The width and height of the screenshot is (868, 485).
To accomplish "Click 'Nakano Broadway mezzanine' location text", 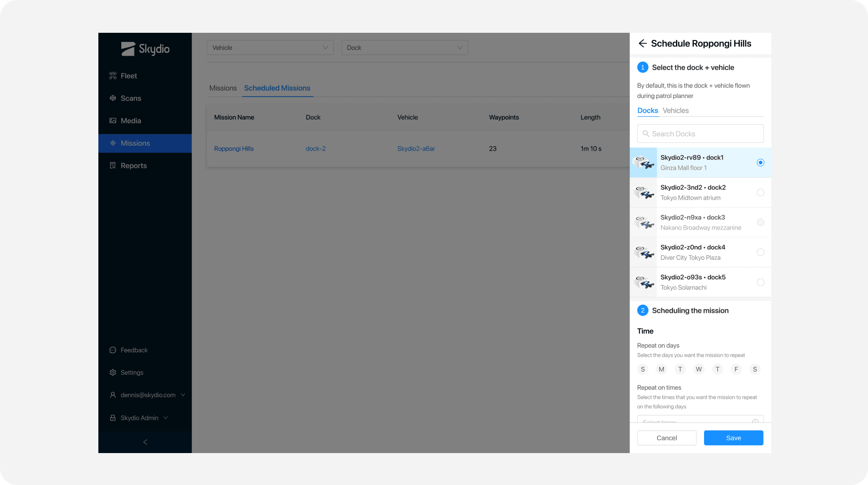I will tap(701, 227).
